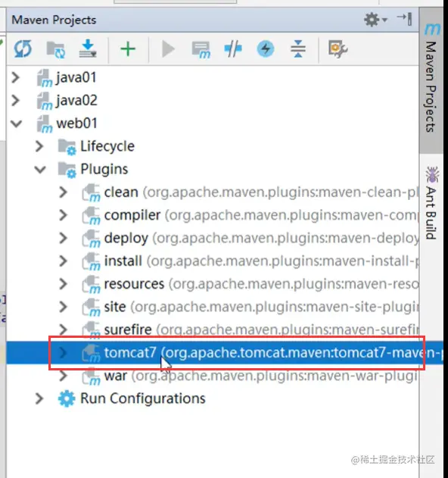Screen dimensions: 448x478
Task: Expand java02 project node
Action: (15, 100)
